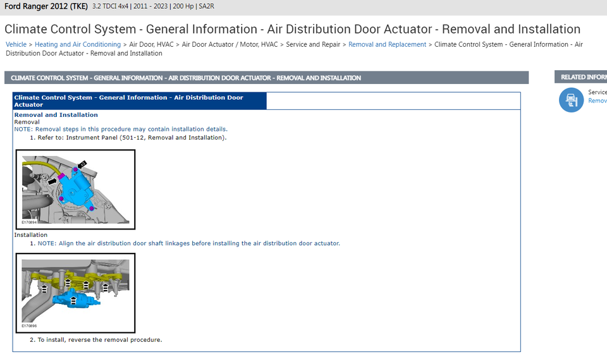The image size is (607, 364).
Task: Open Heating and Air Conditioning breadcrumb link
Action: pyautogui.click(x=78, y=44)
